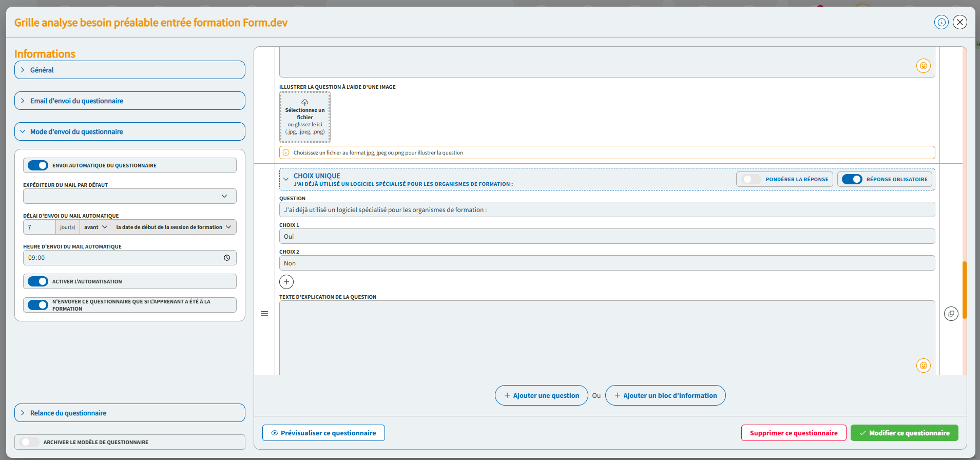The height and width of the screenshot is (460, 980).
Task: Close the questionnaire dialog
Action: [x=959, y=22]
